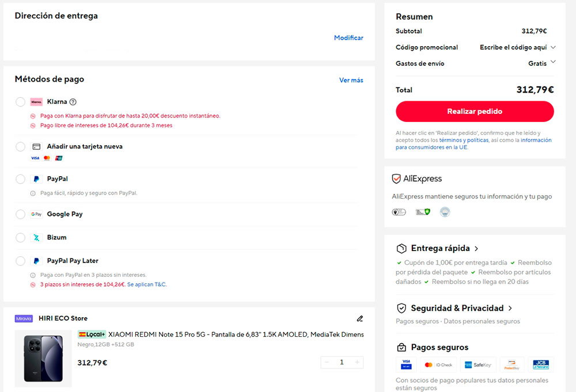
Task: Click the PayPal logo icon
Action: [x=36, y=179]
